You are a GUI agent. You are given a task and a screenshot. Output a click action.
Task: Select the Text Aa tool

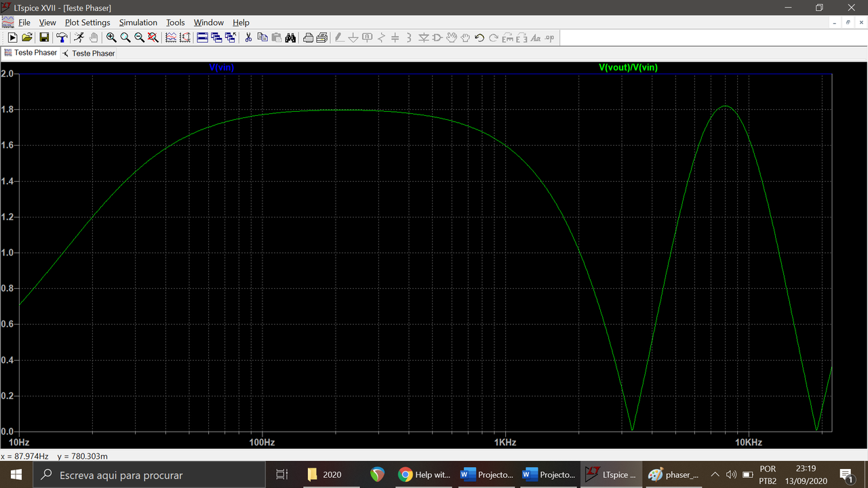536,38
